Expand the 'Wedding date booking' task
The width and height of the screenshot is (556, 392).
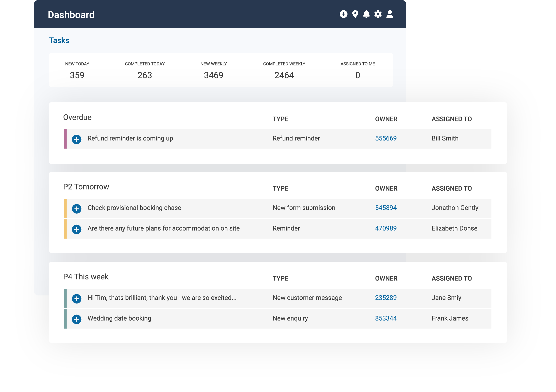[x=76, y=320]
